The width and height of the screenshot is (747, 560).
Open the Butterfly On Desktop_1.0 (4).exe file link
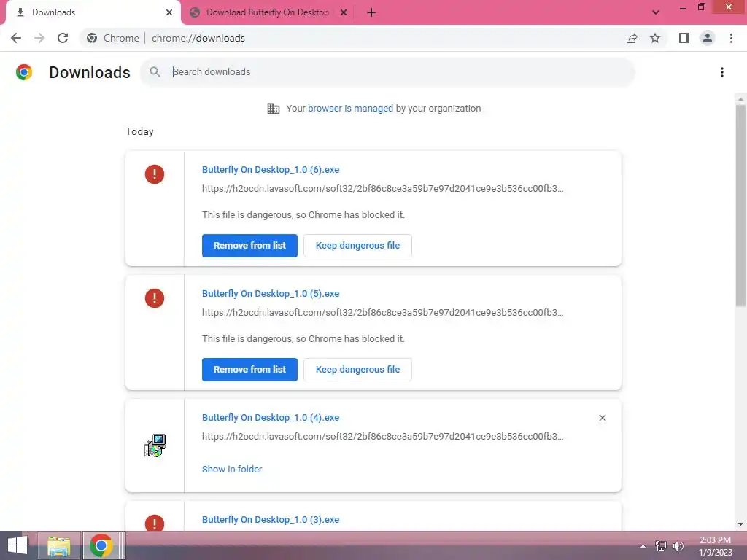271,418
